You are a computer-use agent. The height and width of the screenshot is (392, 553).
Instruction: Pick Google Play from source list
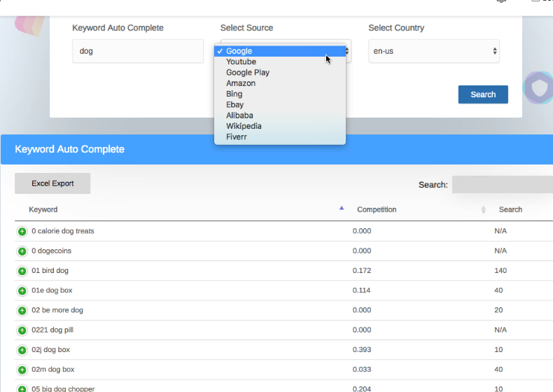click(280, 72)
